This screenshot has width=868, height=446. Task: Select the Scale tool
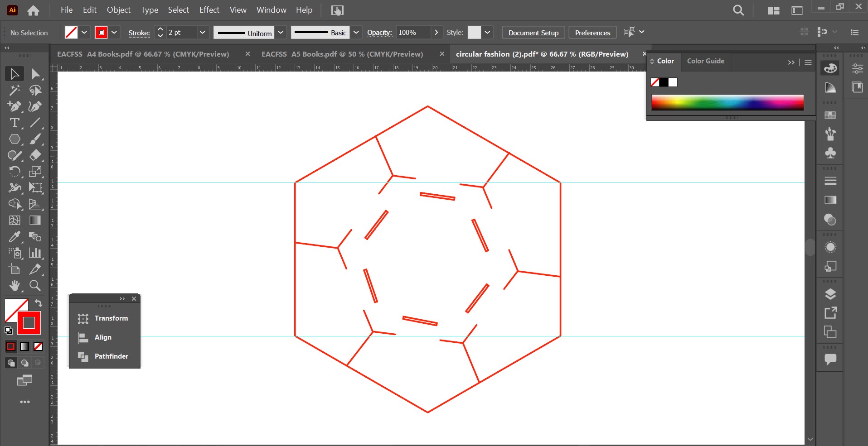(35, 172)
